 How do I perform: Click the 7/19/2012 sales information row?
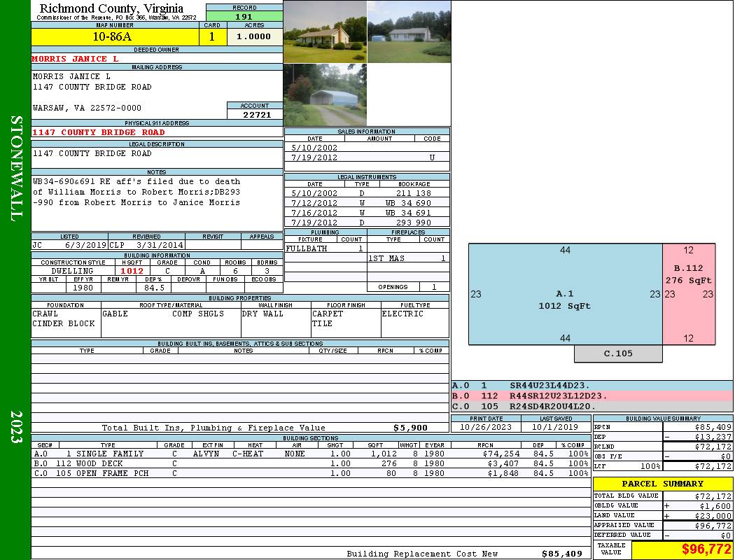click(x=367, y=157)
